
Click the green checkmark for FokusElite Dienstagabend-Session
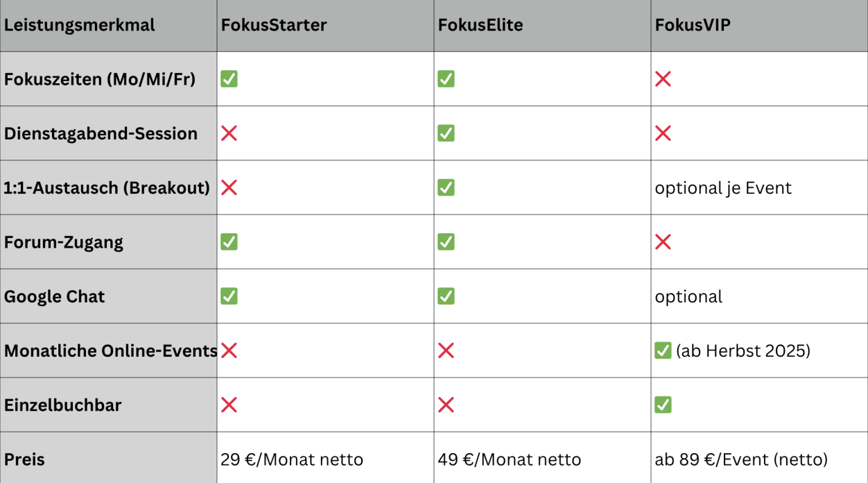point(446,133)
